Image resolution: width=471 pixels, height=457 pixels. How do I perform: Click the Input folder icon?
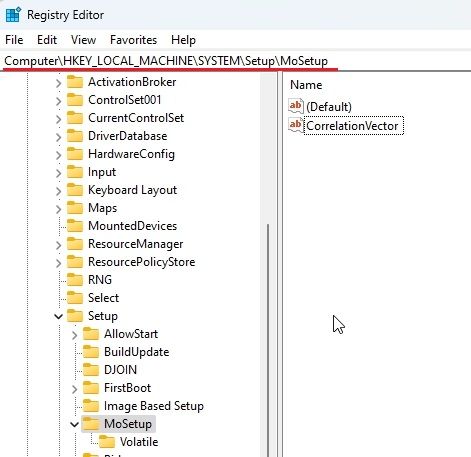click(75, 172)
